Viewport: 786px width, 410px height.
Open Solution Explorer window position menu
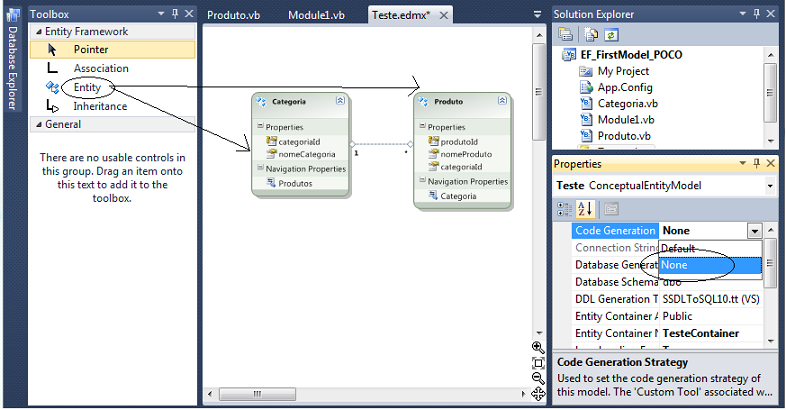point(743,14)
